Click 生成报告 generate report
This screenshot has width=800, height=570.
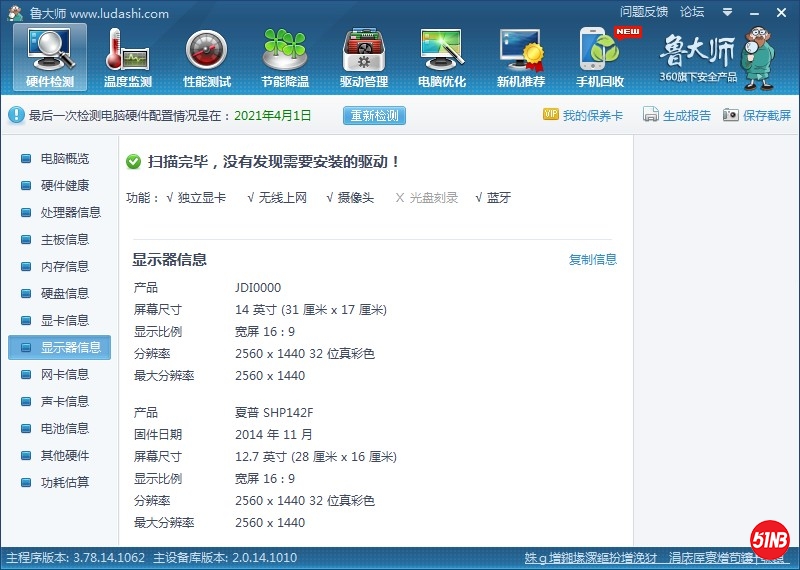[677, 115]
